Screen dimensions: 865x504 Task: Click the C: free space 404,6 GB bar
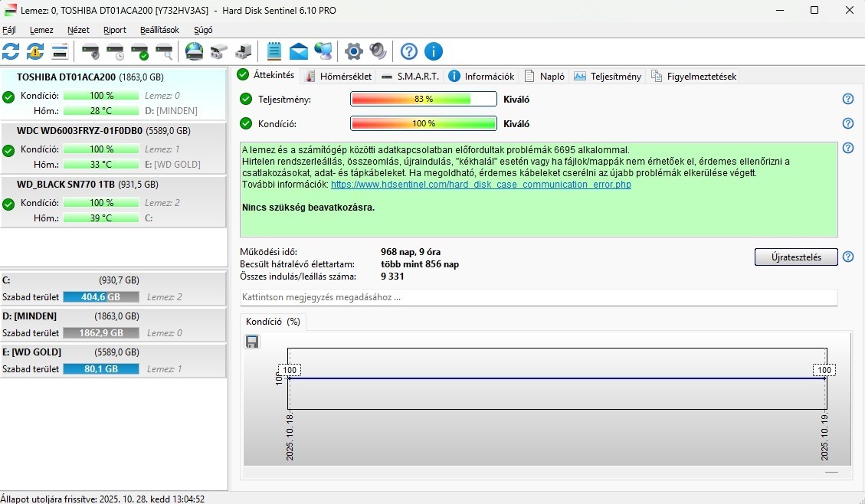point(101,296)
